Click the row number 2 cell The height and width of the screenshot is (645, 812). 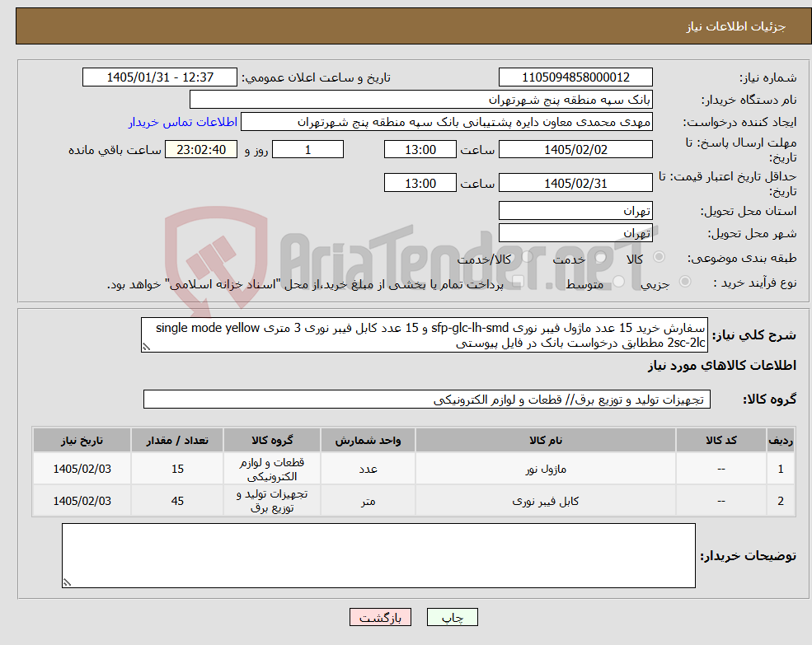781,501
